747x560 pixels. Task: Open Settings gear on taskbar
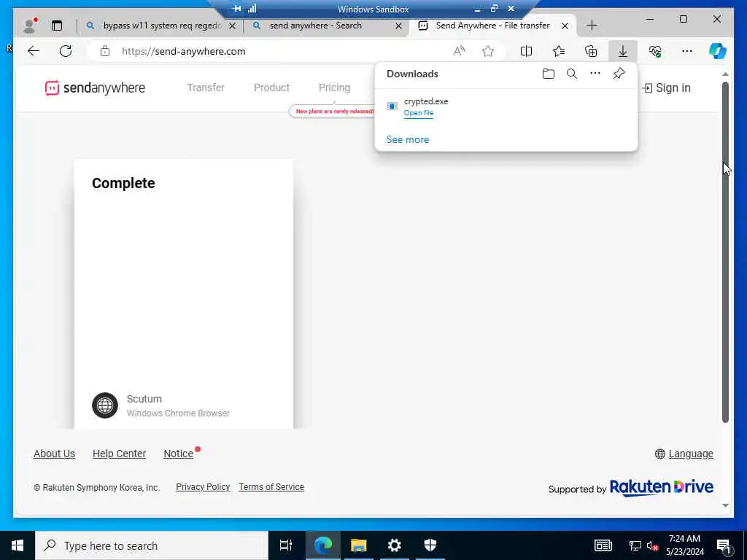tap(395, 545)
